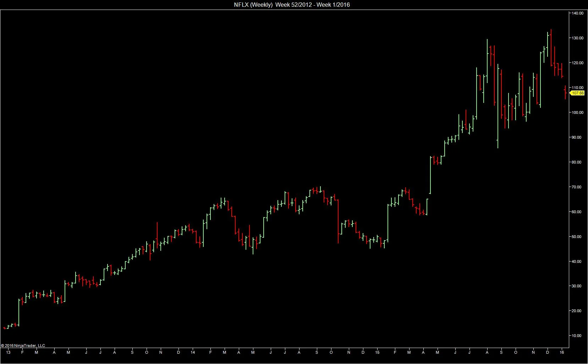Click the 130.00 price axis label

pos(577,38)
